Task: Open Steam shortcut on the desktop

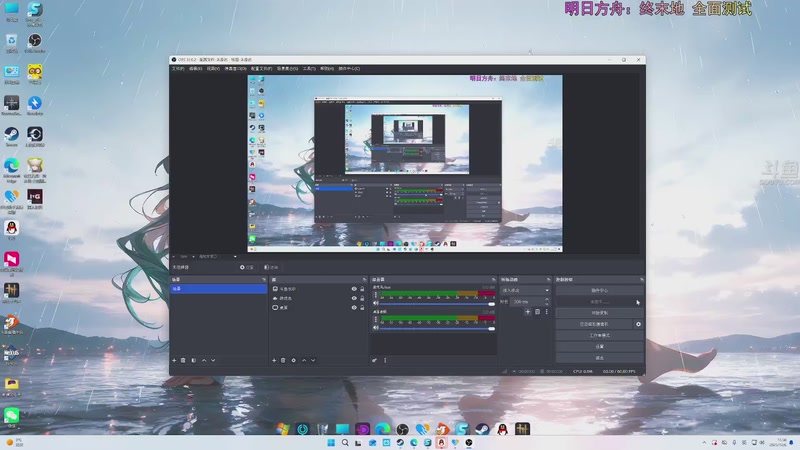Action: (11, 137)
